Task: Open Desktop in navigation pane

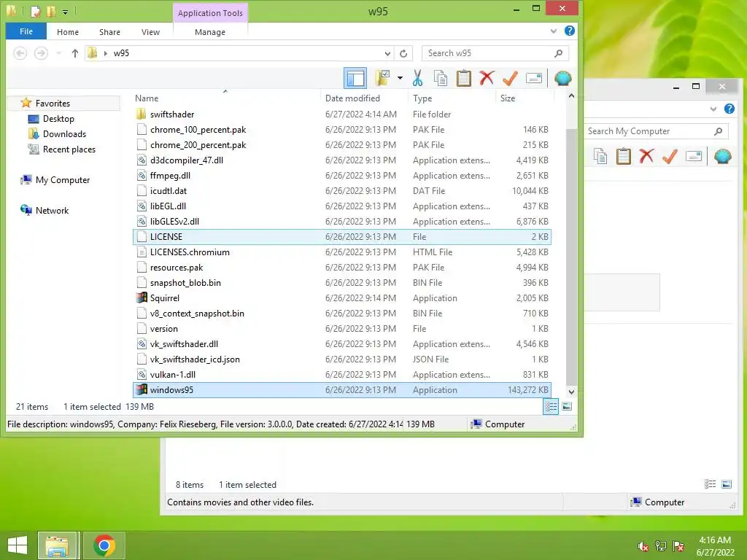Action: point(58,119)
